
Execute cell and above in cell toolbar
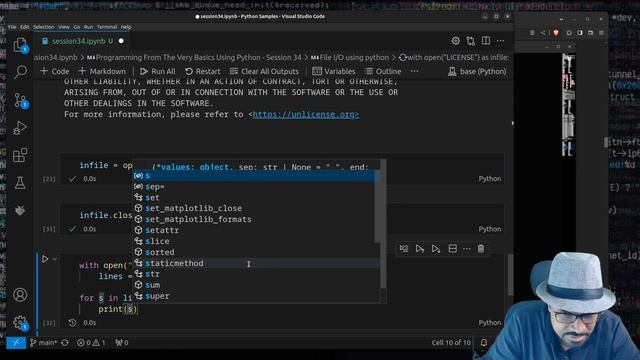(420, 249)
